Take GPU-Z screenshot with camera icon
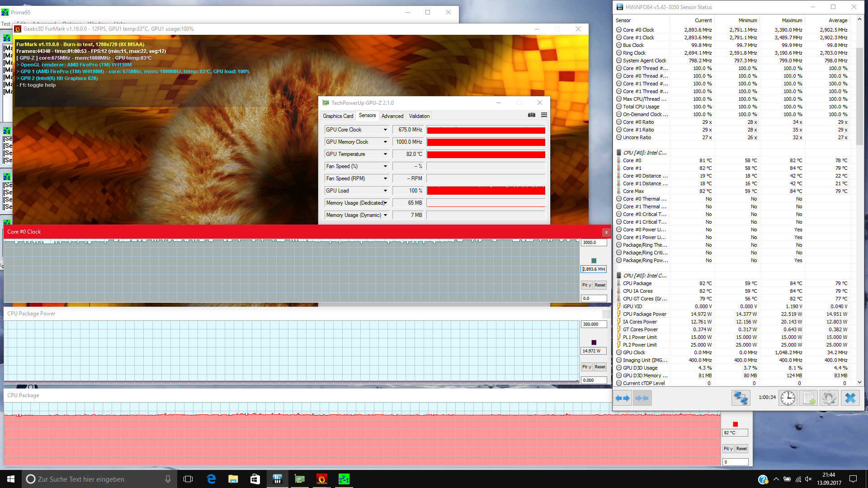This screenshot has width=868, height=488. click(x=532, y=115)
